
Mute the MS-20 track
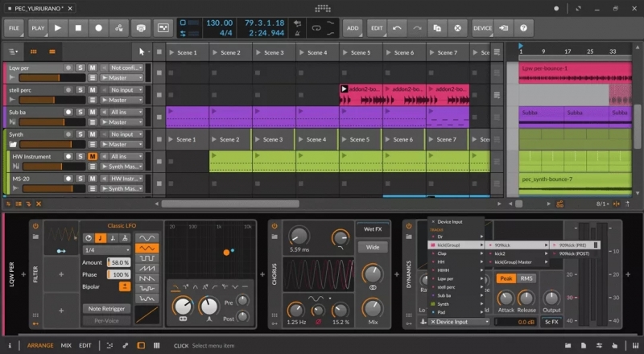pyautogui.click(x=93, y=179)
